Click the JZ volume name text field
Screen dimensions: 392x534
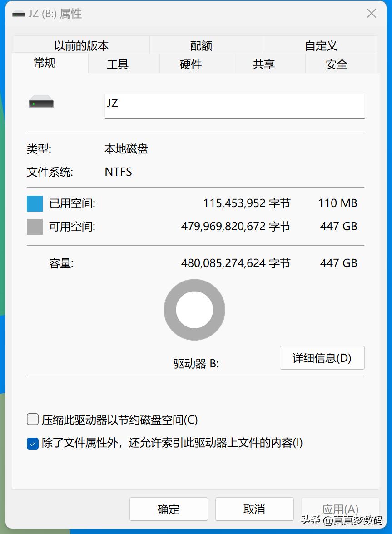pyautogui.click(x=234, y=106)
